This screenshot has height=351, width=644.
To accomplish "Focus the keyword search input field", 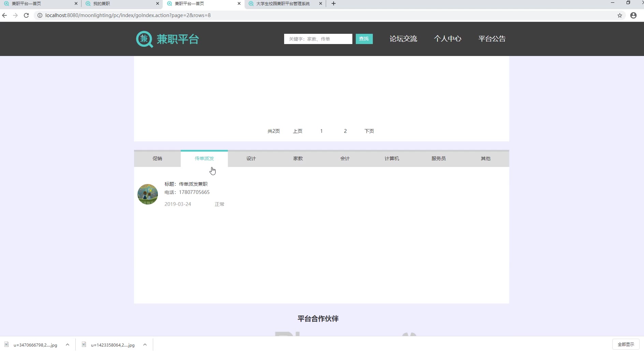I will pyautogui.click(x=318, y=39).
